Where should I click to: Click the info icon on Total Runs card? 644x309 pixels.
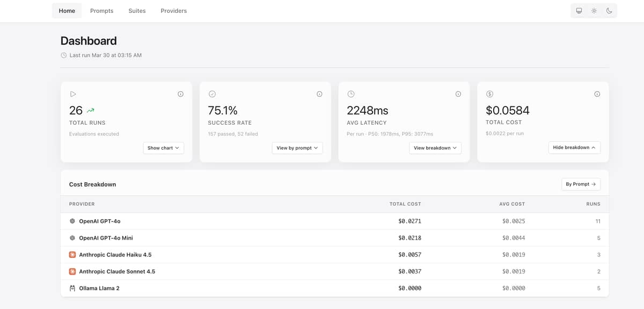[x=180, y=94]
